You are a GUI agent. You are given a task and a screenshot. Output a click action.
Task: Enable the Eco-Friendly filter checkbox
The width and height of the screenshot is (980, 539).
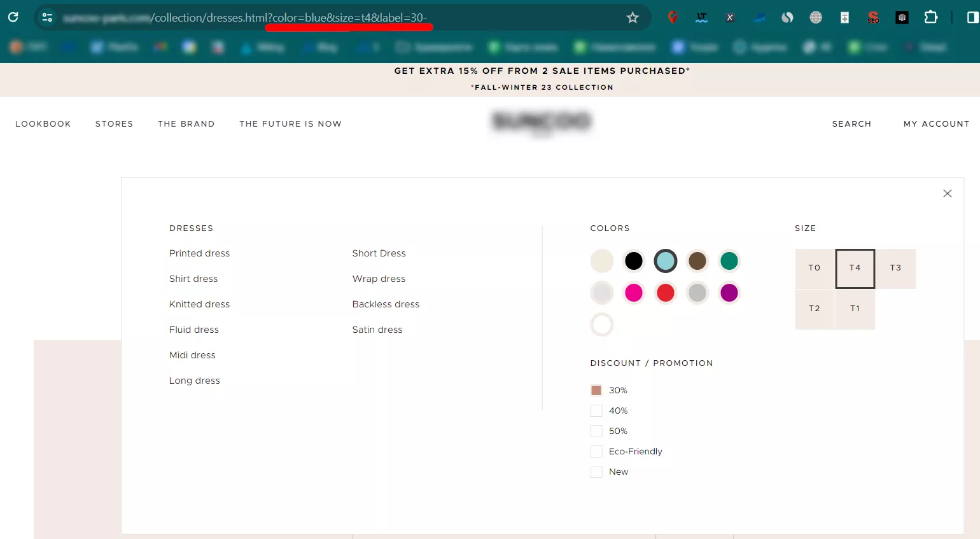click(x=596, y=451)
